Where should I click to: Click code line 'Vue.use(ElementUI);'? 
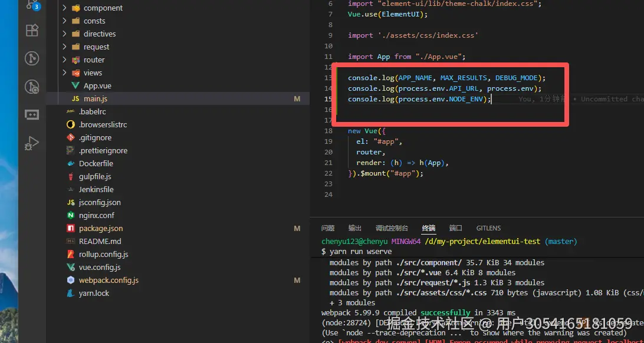(387, 14)
